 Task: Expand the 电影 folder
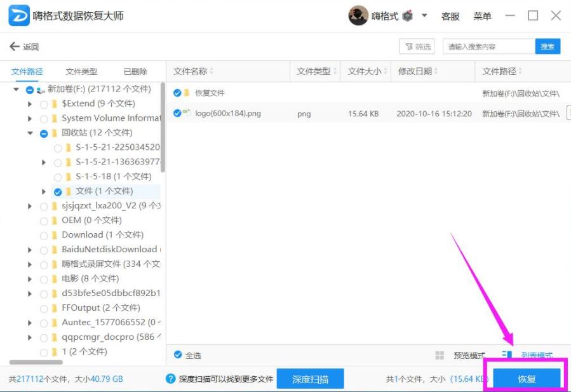point(30,279)
